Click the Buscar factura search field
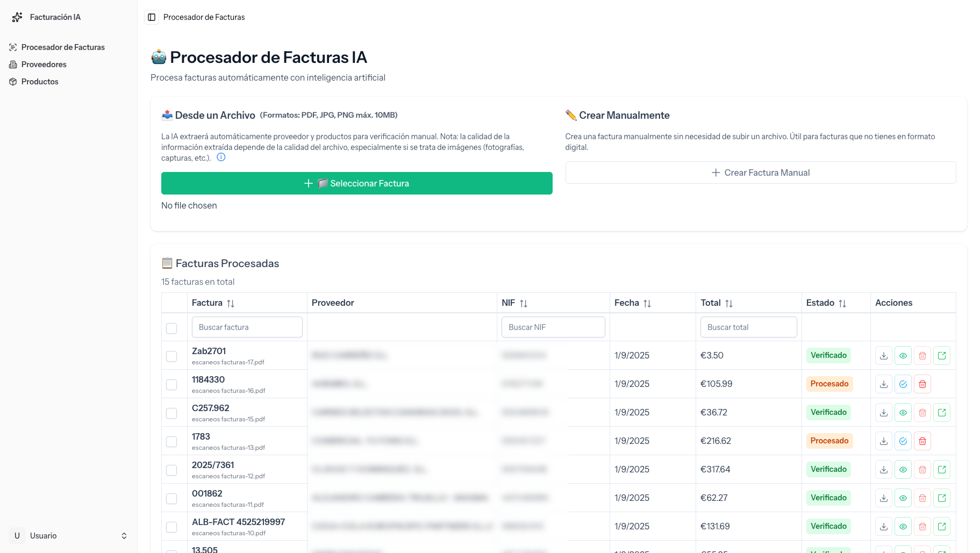 [x=247, y=327]
